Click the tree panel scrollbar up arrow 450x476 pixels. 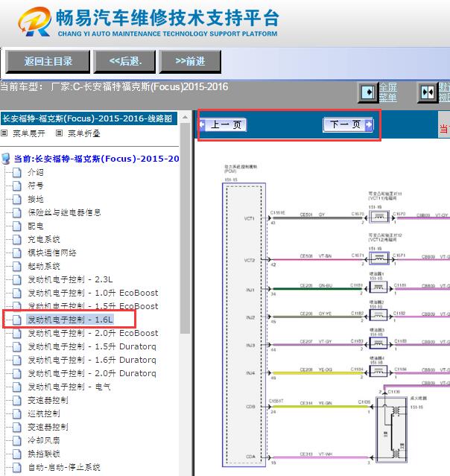click(185, 117)
